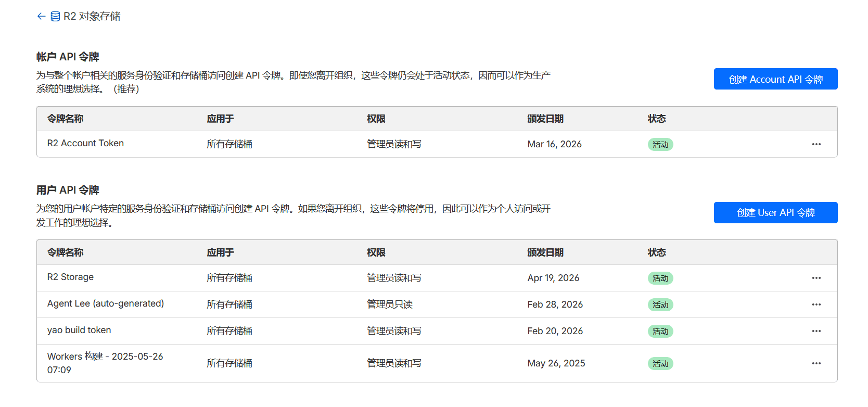Click 活动 status badge of Workers 构建 row

tap(660, 364)
